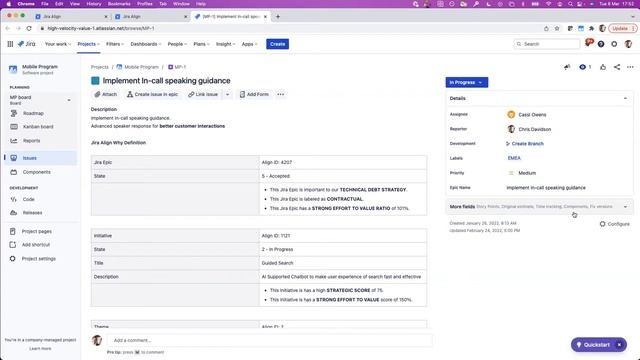Switch to the first Jira Align browser tab
640x360 pixels.
click(71, 17)
